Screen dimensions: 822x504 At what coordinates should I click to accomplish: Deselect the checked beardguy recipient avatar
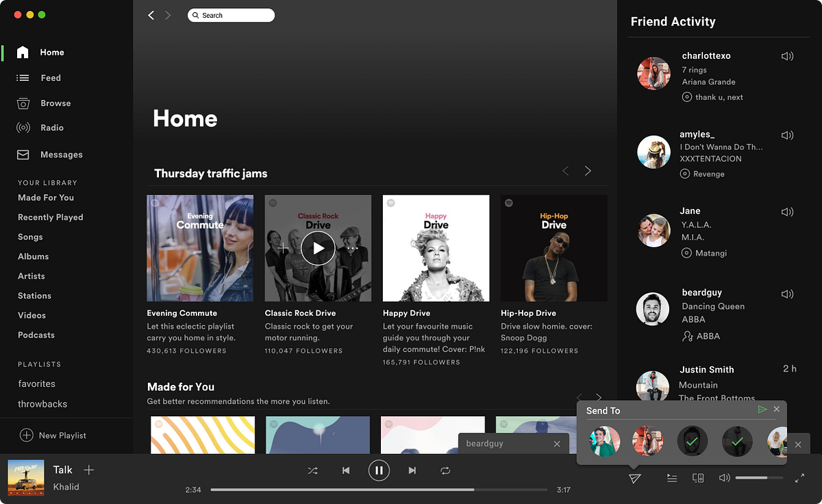(x=693, y=442)
